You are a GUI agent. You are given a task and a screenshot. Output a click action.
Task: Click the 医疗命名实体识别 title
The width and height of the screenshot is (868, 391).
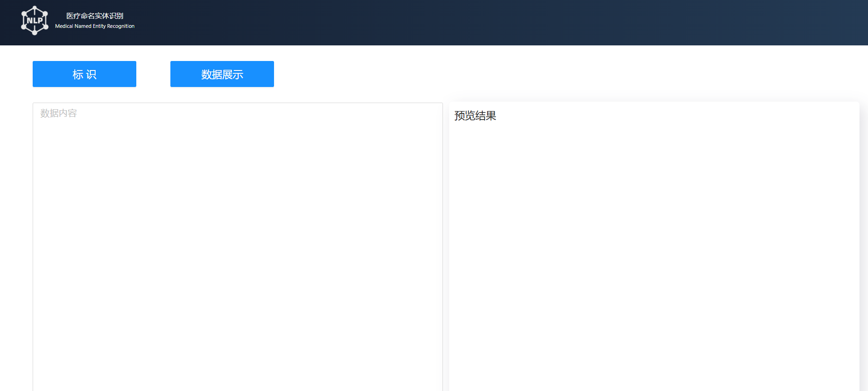[x=95, y=16]
